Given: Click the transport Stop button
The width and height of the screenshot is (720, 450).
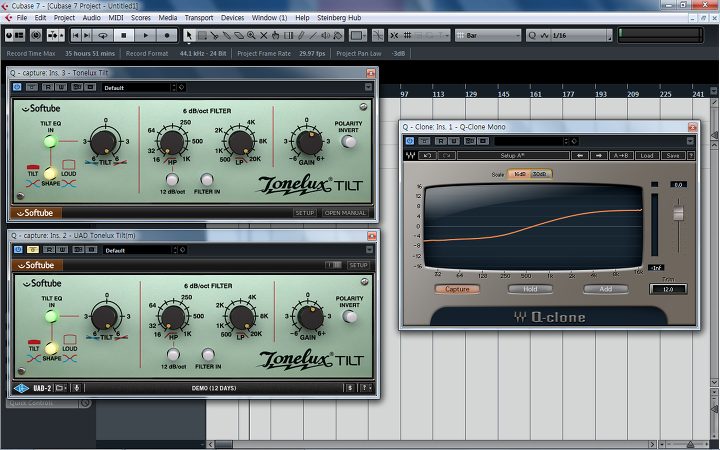Looking at the screenshot, I should (x=124, y=35).
